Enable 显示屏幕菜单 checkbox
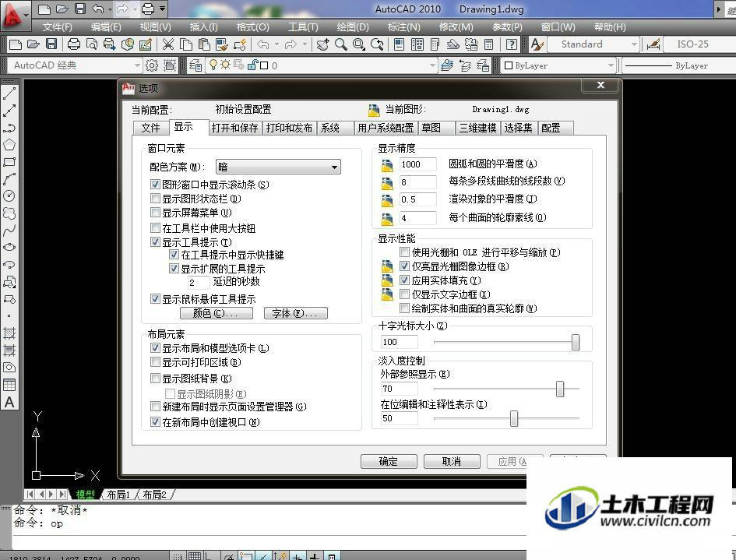 [x=155, y=213]
